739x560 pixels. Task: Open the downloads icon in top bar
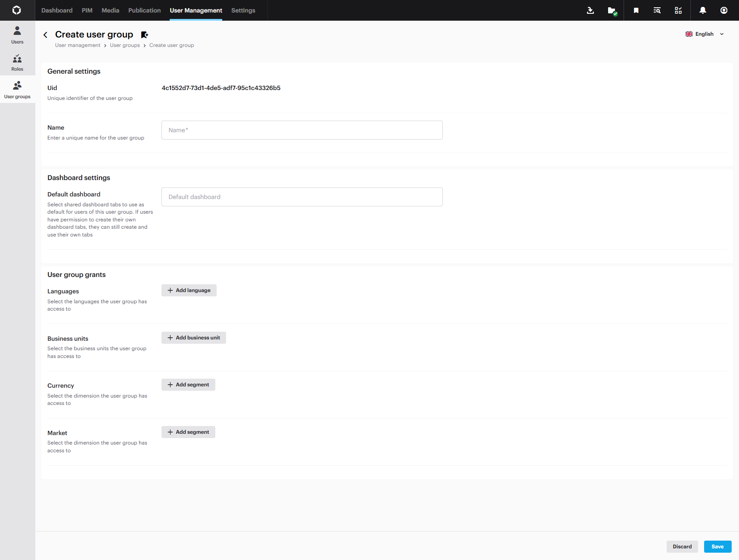[590, 10]
